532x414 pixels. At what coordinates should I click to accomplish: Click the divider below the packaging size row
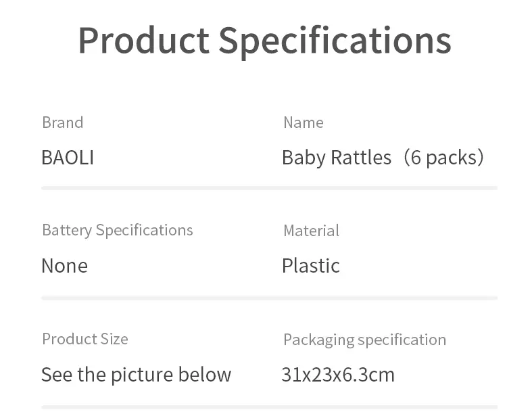point(270,407)
